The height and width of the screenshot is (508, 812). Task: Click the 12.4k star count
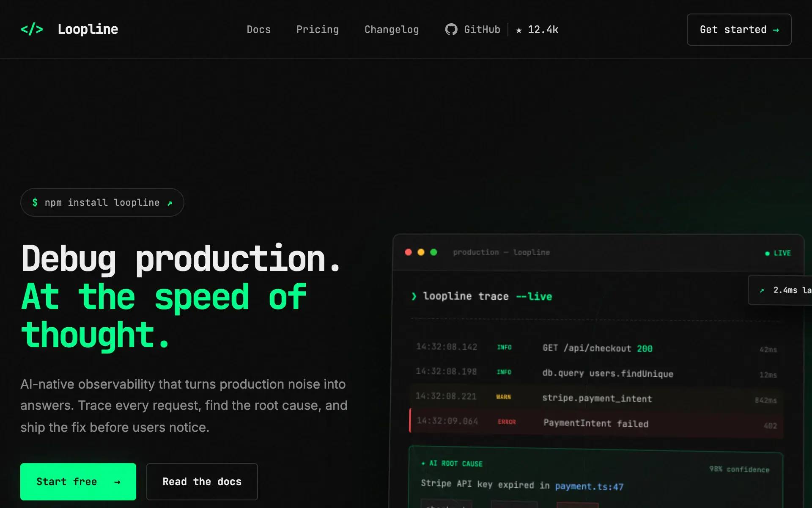click(x=543, y=30)
